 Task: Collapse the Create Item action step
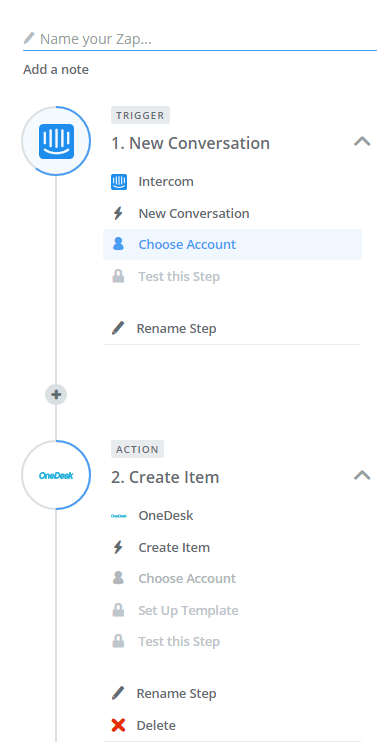click(362, 476)
